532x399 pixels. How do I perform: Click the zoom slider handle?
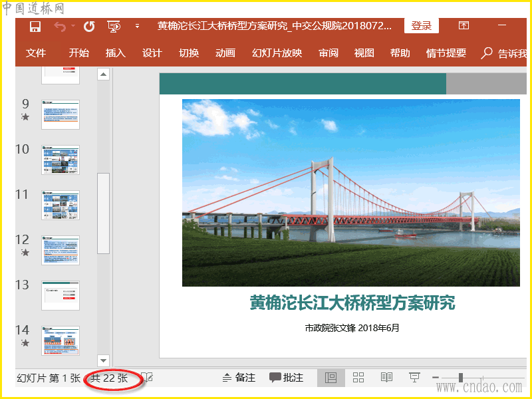[460, 377]
